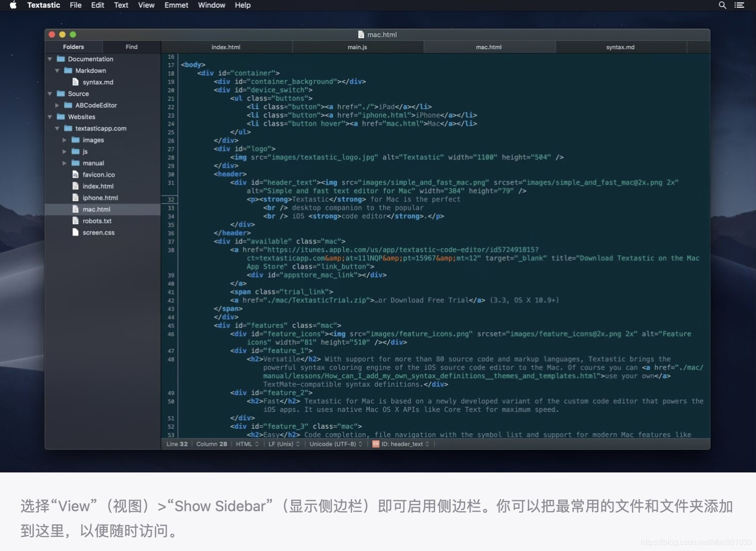The height and width of the screenshot is (551, 756).
Task: Expand the manual folder
Action: coord(64,163)
